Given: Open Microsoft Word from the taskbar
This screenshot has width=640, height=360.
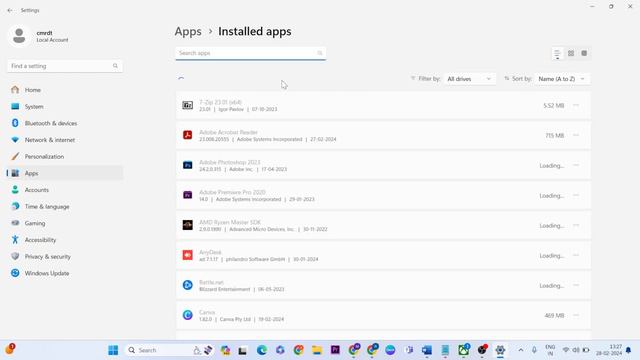Looking at the screenshot, I should tap(427, 350).
